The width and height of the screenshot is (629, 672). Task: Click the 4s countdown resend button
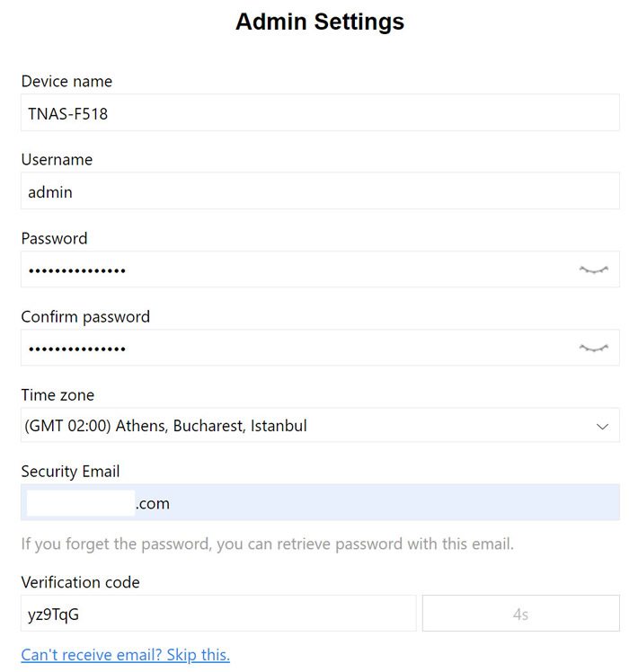(x=521, y=614)
